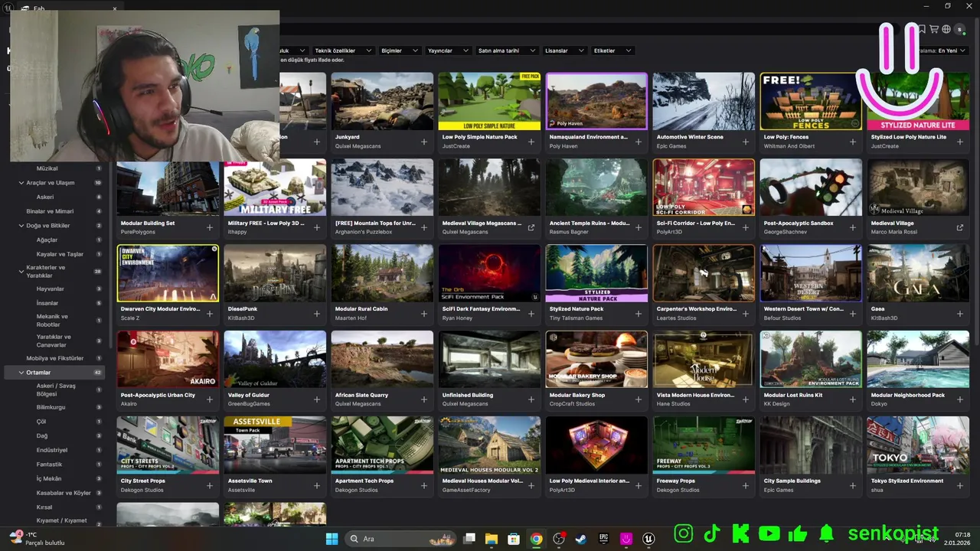
Task: Open SciFi Dark Fantasy Environment thumbnail
Action: point(489,273)
